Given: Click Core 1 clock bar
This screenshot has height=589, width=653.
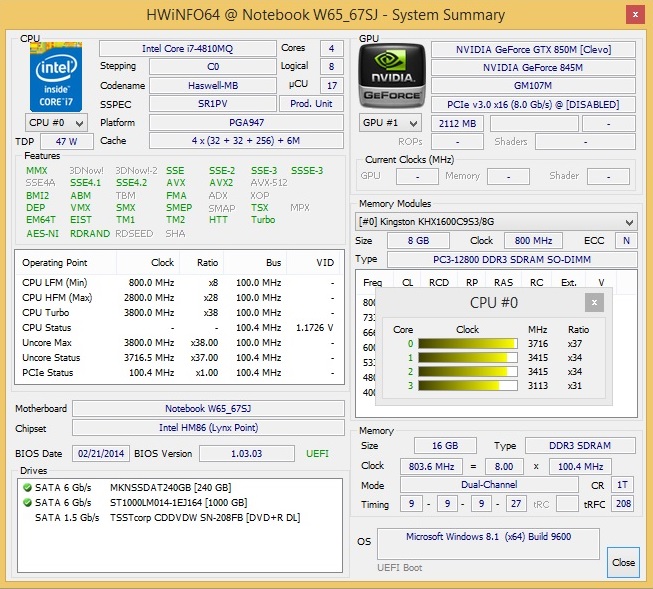Looking at the screenshot, I should click(468, 357).
